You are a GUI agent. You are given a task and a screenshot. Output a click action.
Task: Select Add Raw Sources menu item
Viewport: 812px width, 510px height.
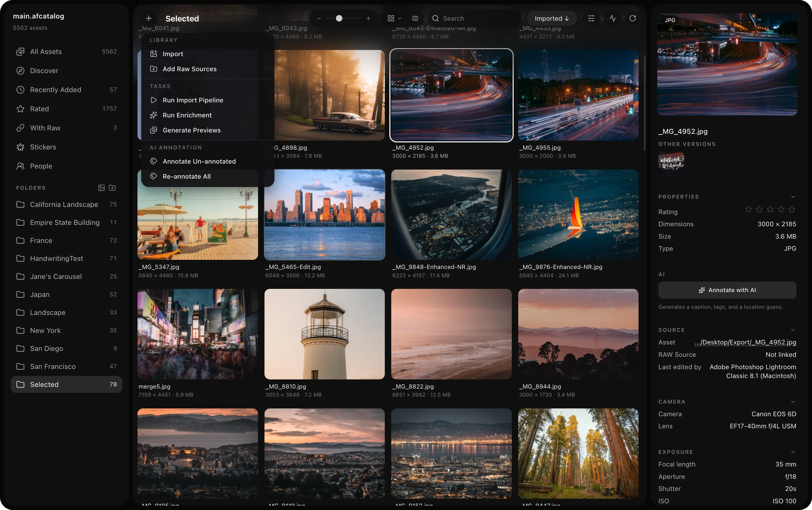click(x=208, y=69)
